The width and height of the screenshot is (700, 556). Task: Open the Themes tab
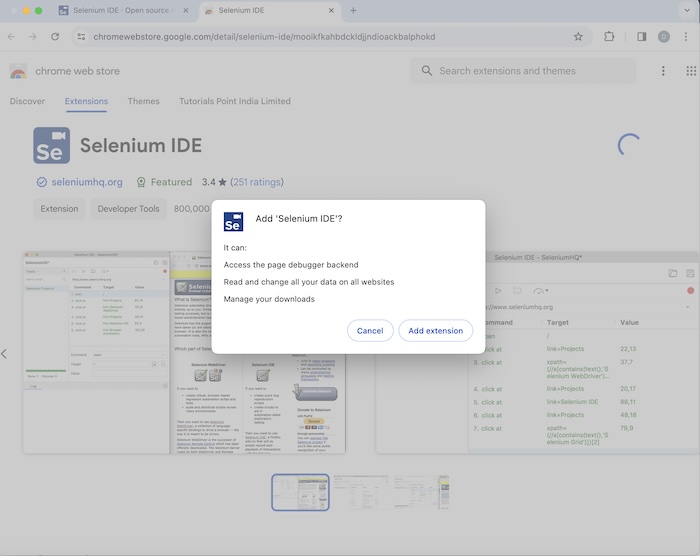click(143, 101)
